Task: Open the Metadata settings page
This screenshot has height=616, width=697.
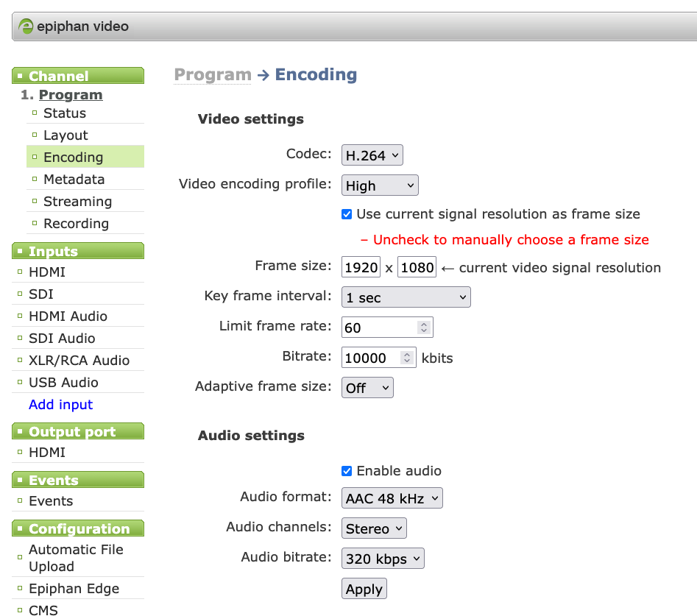Action: pyautogui.click(x=74, y=180)
